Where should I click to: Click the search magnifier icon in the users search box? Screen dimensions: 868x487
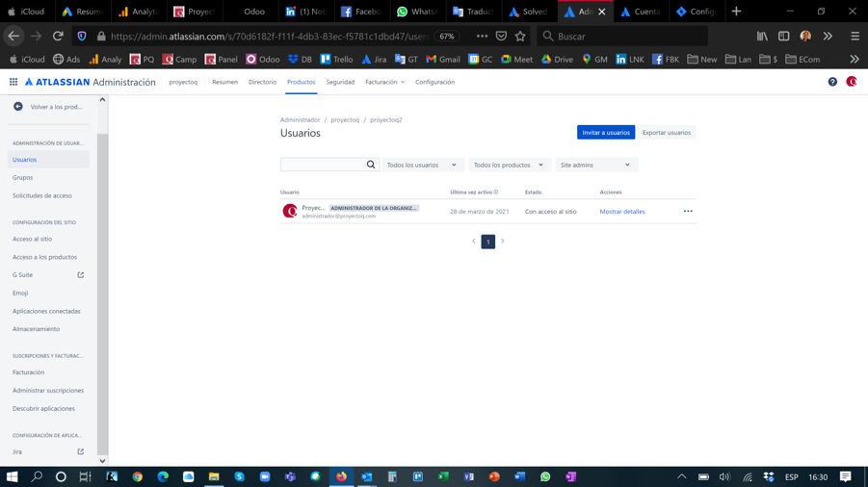pos(371,165)
